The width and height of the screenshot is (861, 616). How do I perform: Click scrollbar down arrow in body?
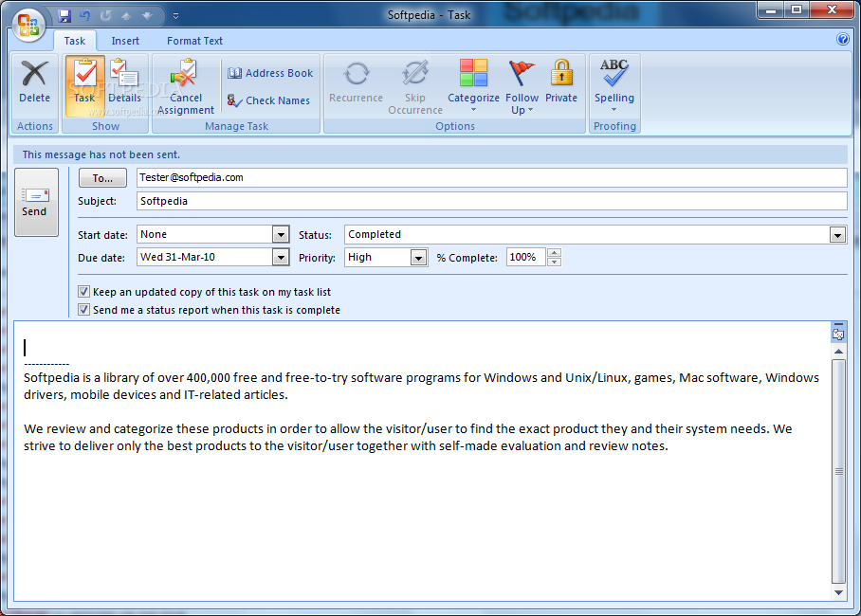tap(838, 592)
